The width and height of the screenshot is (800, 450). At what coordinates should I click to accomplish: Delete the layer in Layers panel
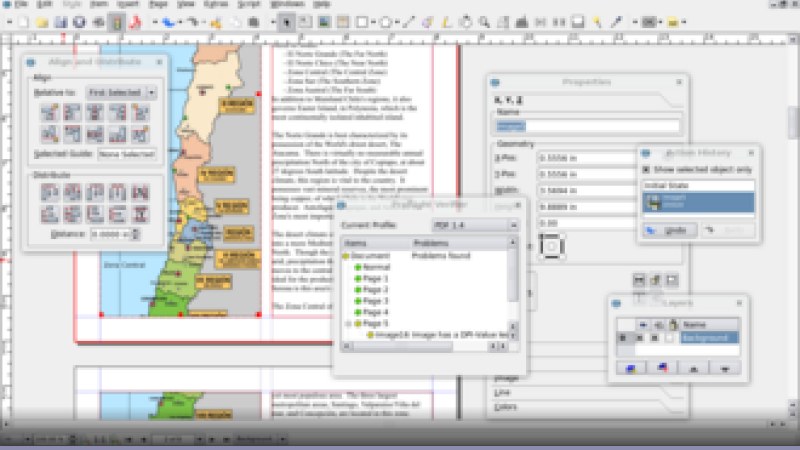pos(662,368)
